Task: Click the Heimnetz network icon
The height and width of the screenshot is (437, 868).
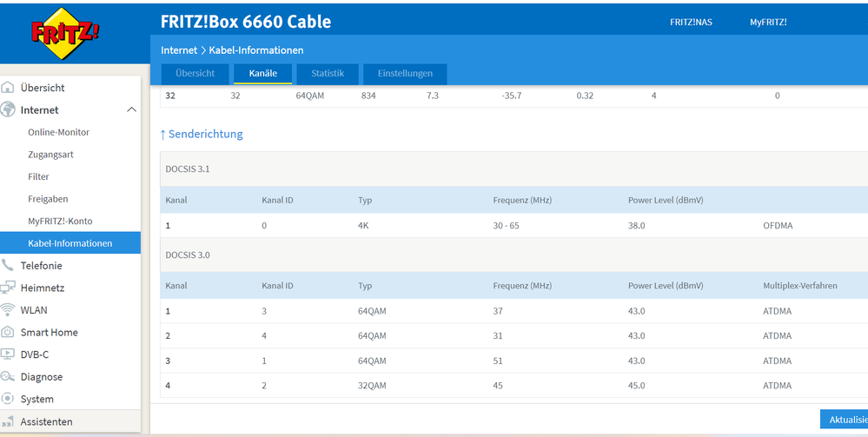Action: point(8,288)
